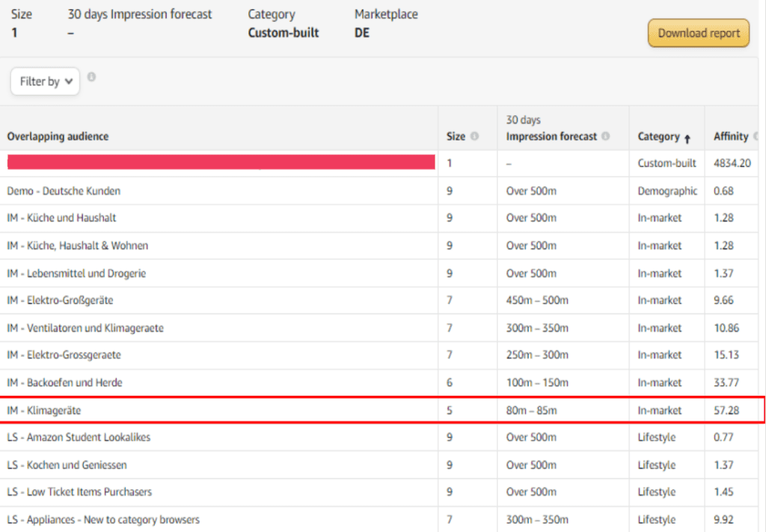This screenshot has width=766, height=532.
Task: Select LS - Appliances - New to category browsers
Action: tap(102, 519)
